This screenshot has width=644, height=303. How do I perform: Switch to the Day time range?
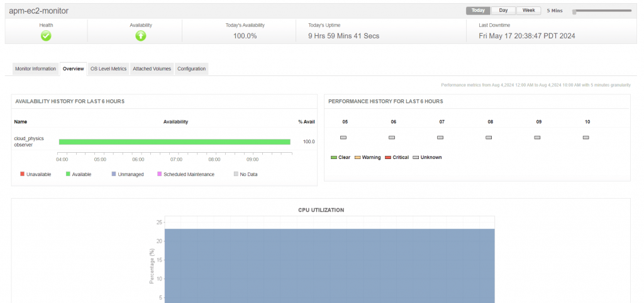click(503, 11)
